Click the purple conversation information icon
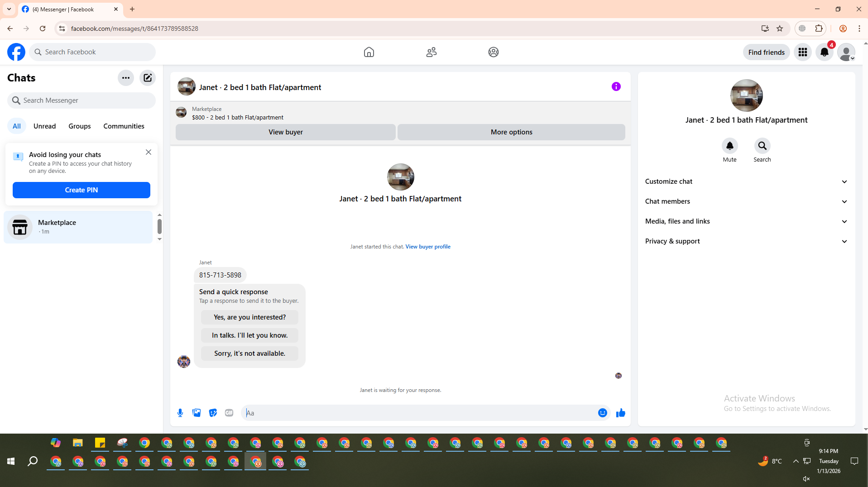 [616, 86]
